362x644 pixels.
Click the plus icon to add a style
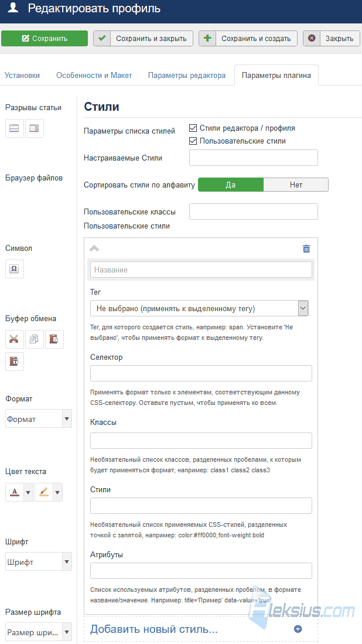tap(298, 629)
